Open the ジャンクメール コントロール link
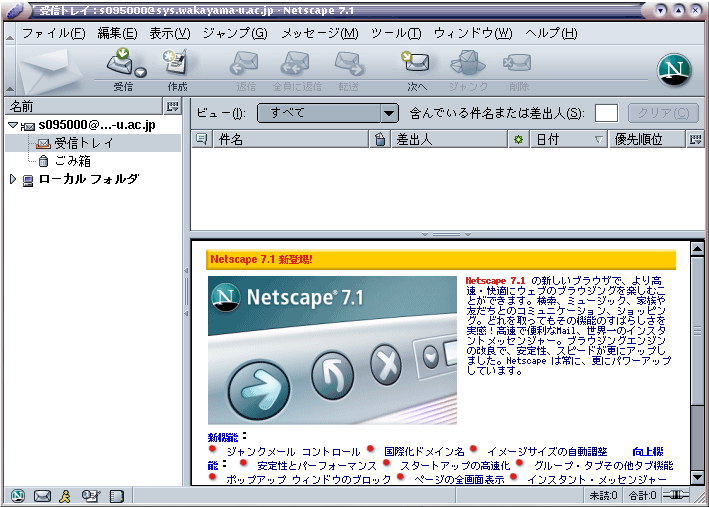709x507 pixels. click(293, 452)
